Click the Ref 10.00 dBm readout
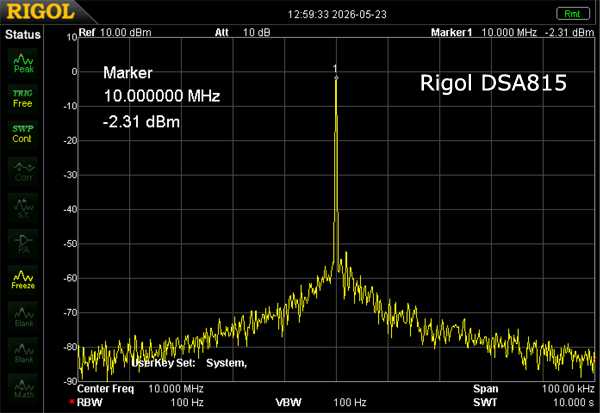 pos(115,33)
